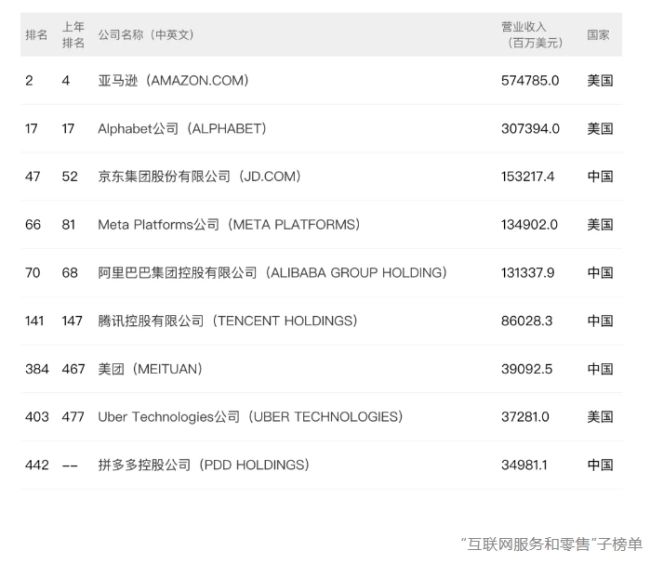Click the 上年排名 column header
The width and height of the screenshot is (650, 564).
73,35
